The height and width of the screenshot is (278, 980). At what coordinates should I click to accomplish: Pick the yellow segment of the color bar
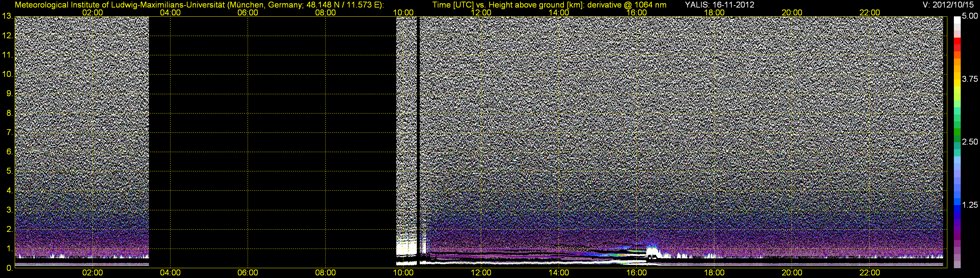point(957,82)
